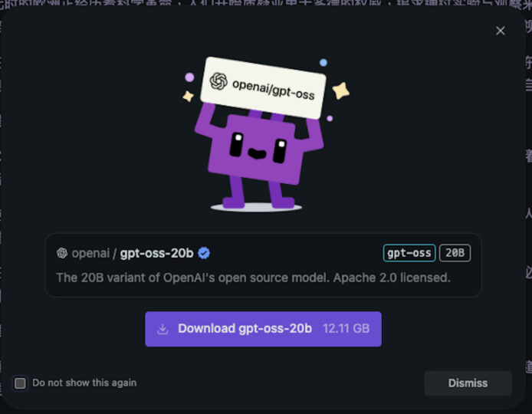Click the purple dot left of the sign

189,77
